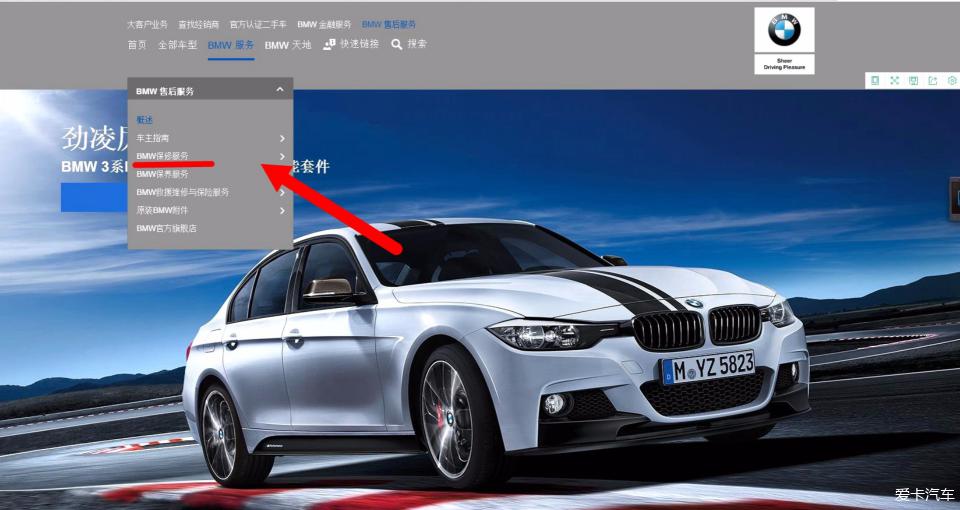Click the fullscreen expand toolbar icon
Viewport: 960px width, 510px height.
click(x=894, y=80)
